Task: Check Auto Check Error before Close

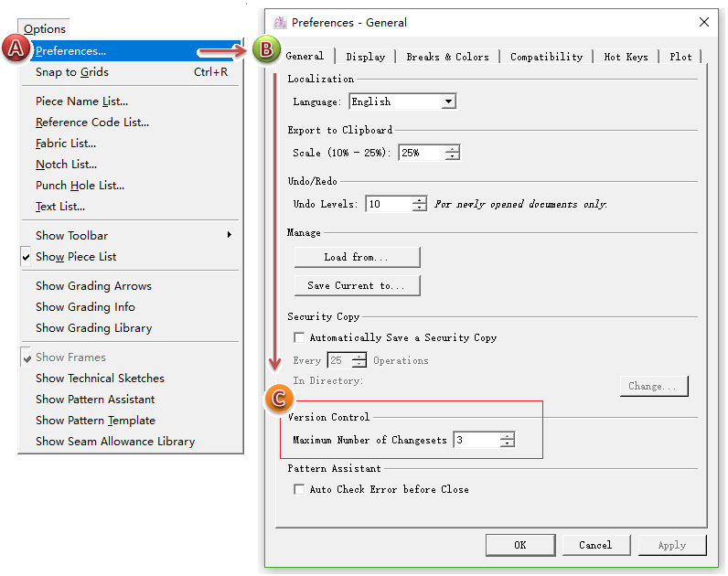Action: (299, 489)
